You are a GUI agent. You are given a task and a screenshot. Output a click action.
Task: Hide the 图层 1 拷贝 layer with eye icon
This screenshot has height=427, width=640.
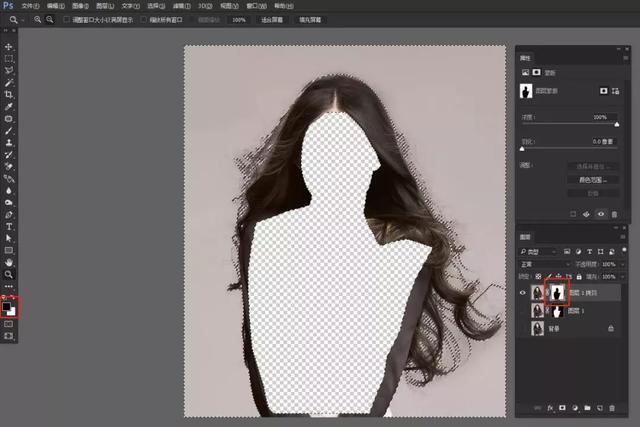(x=524, y=293)
